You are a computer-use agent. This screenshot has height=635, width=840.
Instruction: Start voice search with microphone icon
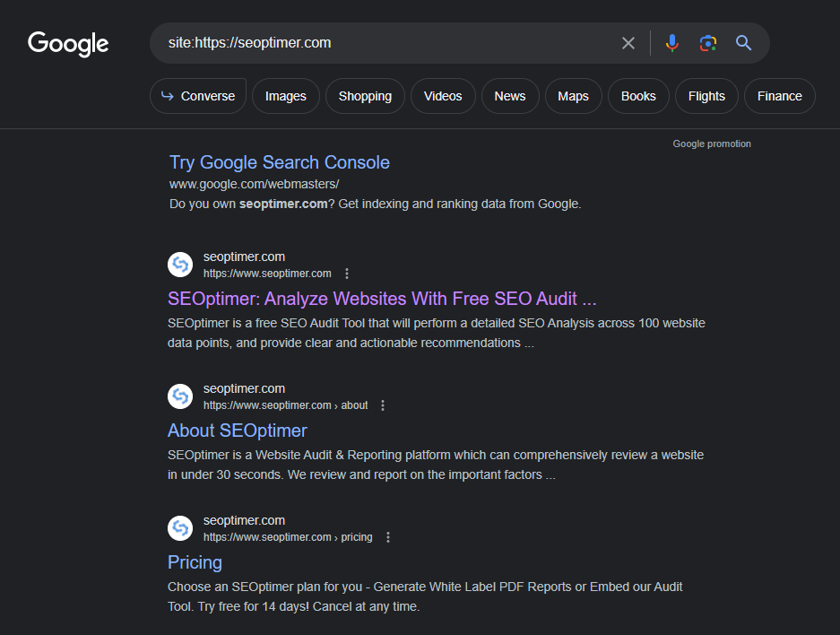(672, 43)
